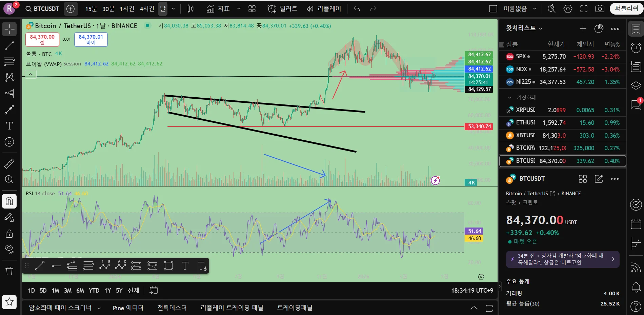Click the 퍼블리쉬 publish button
Viewport: 644px width, 315px height.
pyautogui.click(x=626, y=9)
